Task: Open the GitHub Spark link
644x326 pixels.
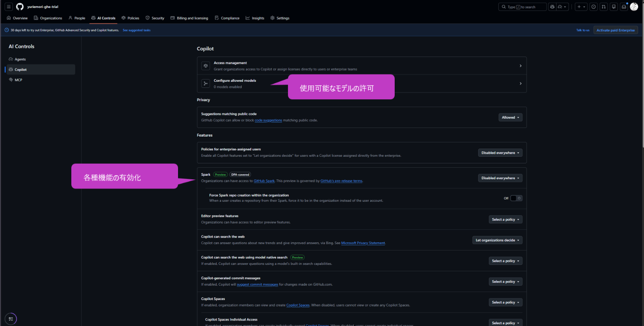Action: coord(264,181)
